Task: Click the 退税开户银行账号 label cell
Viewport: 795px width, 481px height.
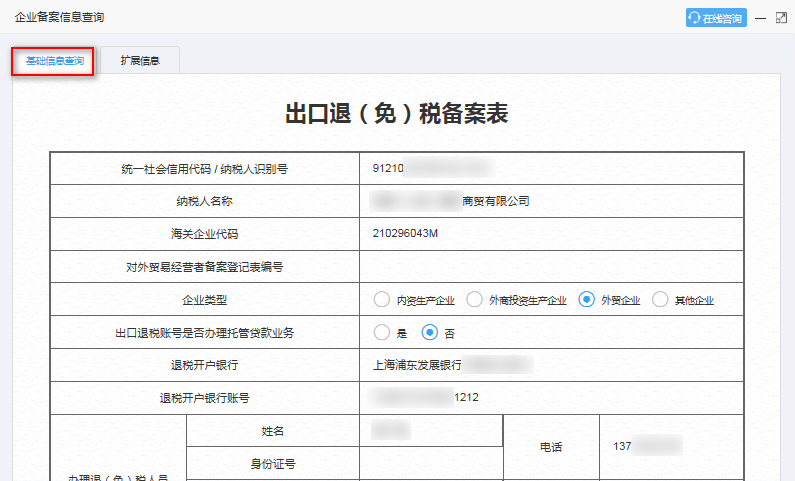Action: 204,398
